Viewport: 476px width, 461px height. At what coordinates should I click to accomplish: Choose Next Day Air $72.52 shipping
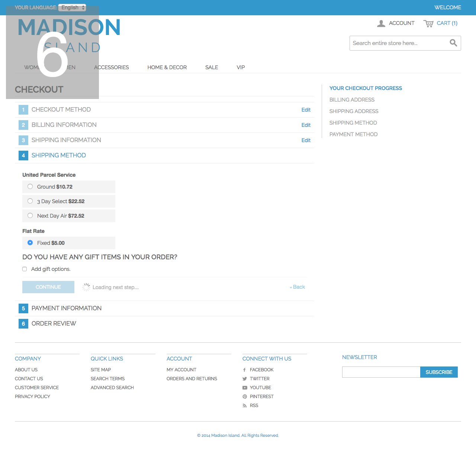click(30, 215)
